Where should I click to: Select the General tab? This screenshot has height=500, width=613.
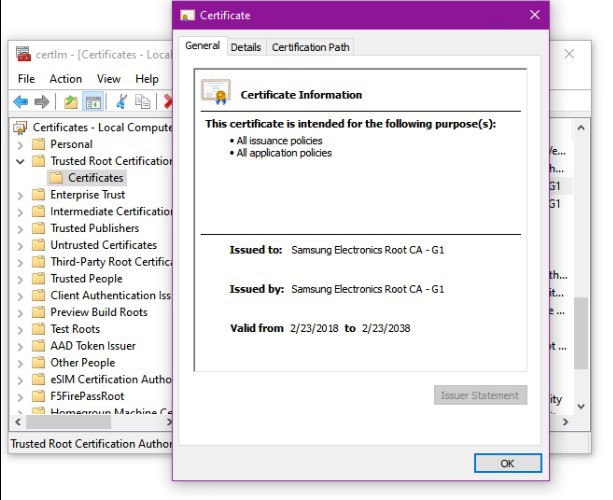(203, 46)
